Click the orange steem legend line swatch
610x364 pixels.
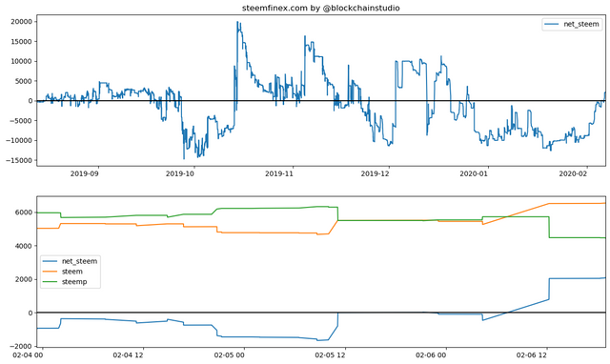pos(50,272)
